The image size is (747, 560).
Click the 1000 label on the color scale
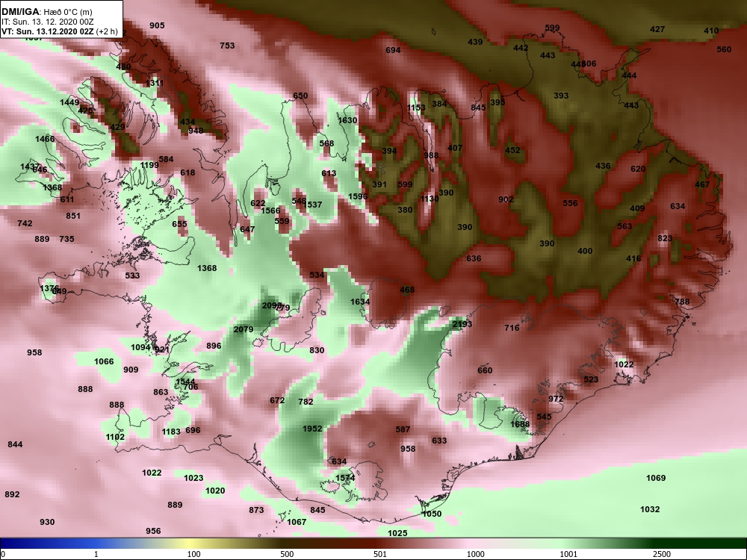click(475, 554)
